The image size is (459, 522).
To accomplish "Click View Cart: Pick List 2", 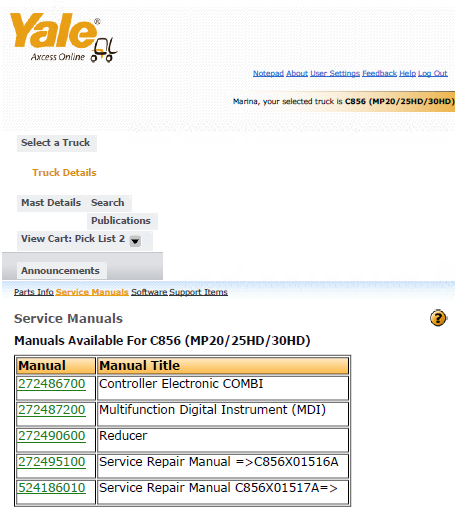I will (x=73, y=239).
